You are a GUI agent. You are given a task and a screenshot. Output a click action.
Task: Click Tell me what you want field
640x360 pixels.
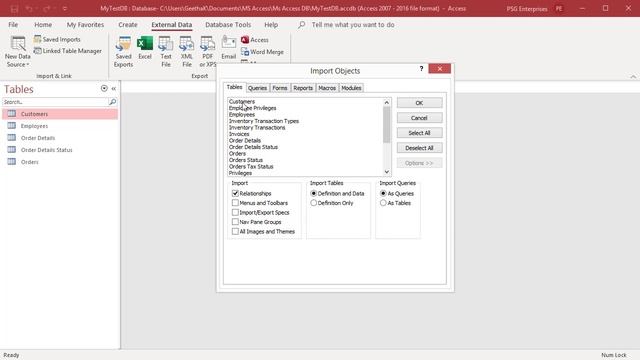[353, 24]
